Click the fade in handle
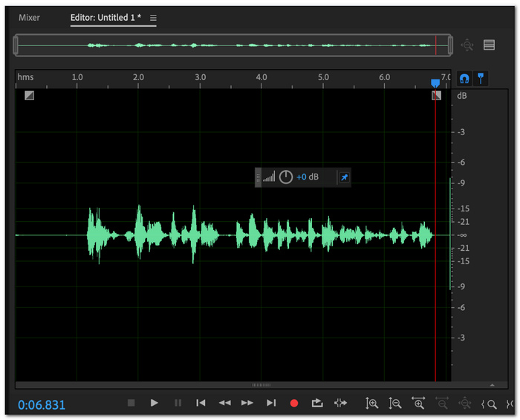The width and height of the screenshot is (520, 420). pyautogui.click(x=30, y=96)
